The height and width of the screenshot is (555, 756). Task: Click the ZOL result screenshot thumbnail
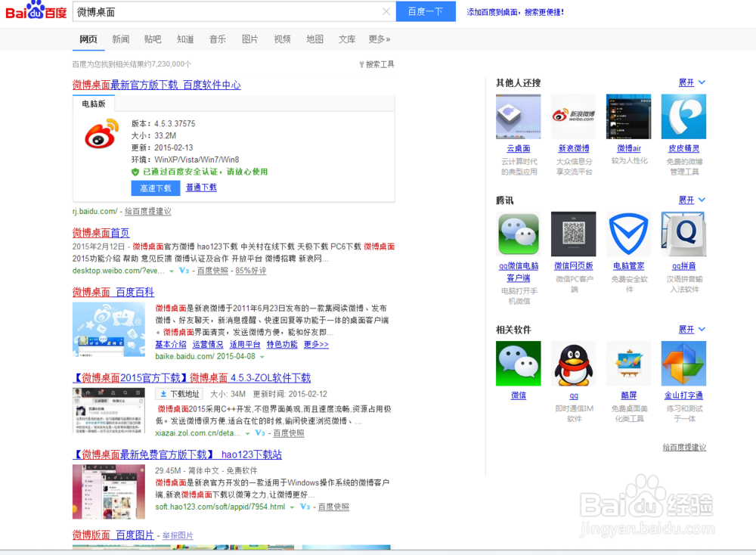pos(108,411)
